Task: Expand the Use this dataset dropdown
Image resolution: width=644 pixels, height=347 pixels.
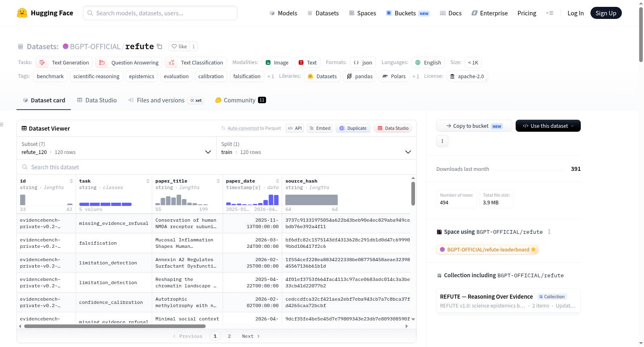Action: click(548, 126)
